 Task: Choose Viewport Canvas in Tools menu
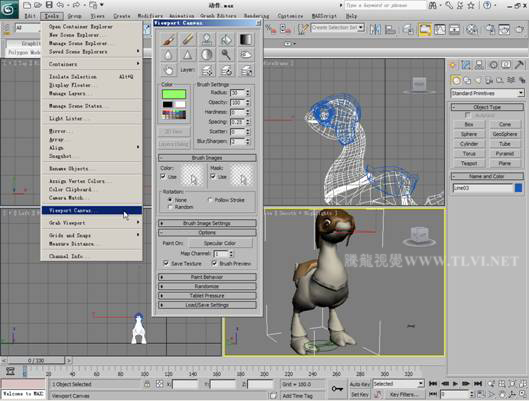coord(91,210)
